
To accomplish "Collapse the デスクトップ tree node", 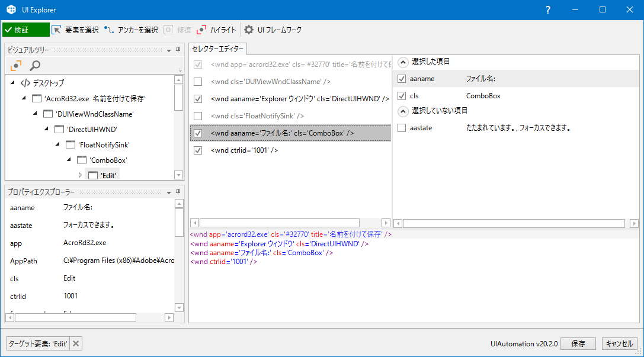I will [12, 82].
